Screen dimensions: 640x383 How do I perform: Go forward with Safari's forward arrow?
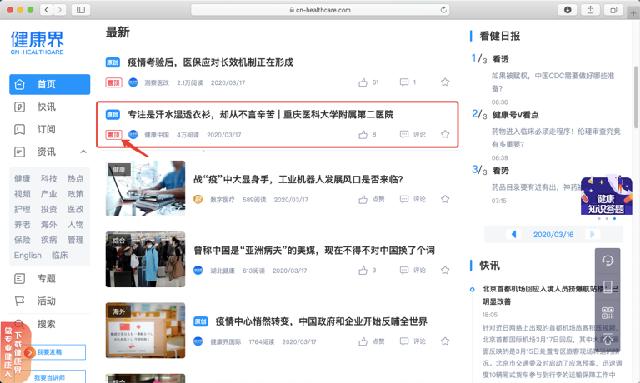coord(60,9)
